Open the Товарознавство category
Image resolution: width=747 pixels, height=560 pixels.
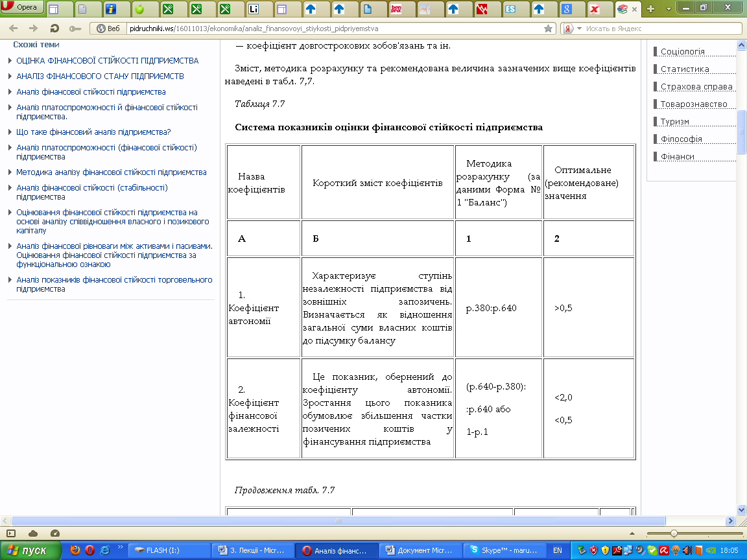694,104
